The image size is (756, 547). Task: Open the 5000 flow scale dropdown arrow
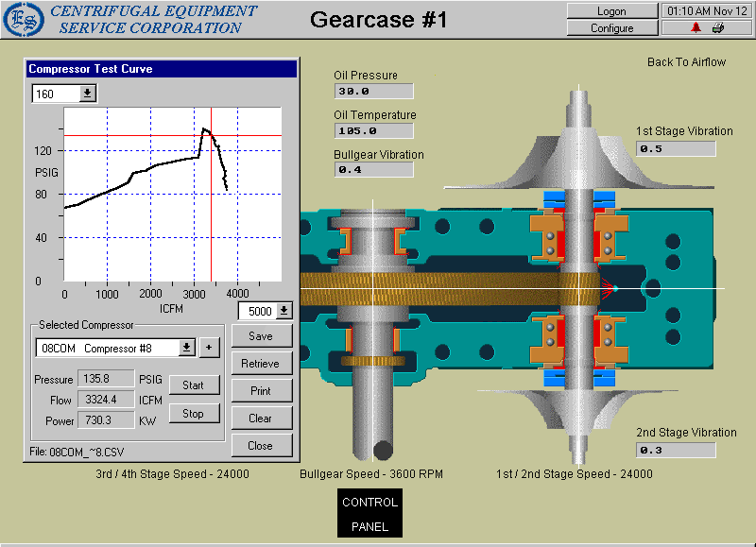[284, 311]
